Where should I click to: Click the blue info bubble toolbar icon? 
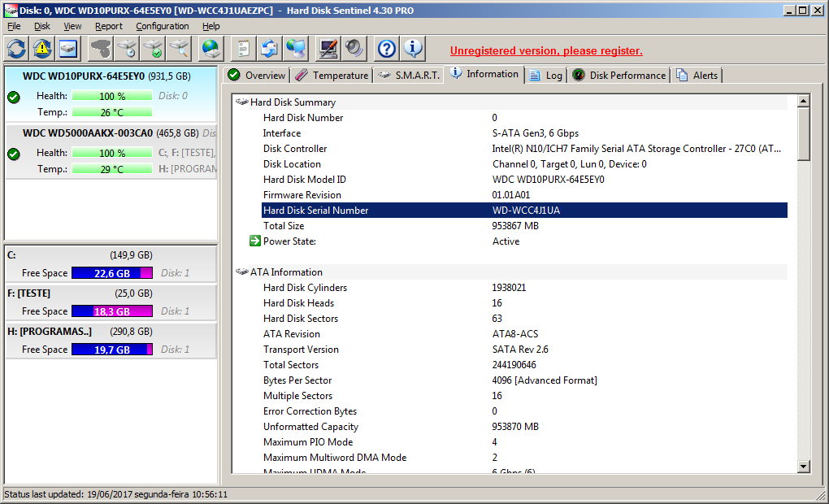click(x=413, y=50)
